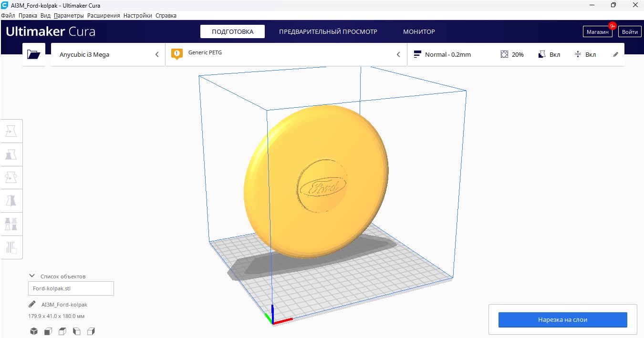Switch to front view cube icon

[48, 331]
